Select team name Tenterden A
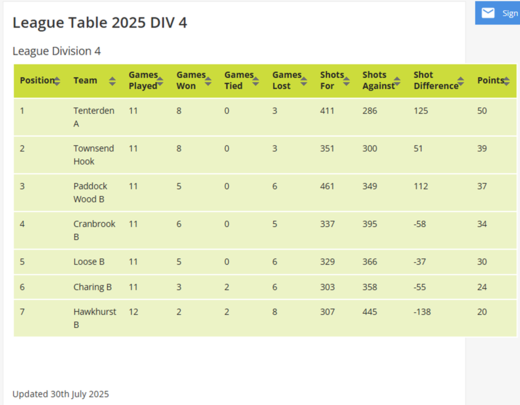520x405 pixels. [94, 117]
